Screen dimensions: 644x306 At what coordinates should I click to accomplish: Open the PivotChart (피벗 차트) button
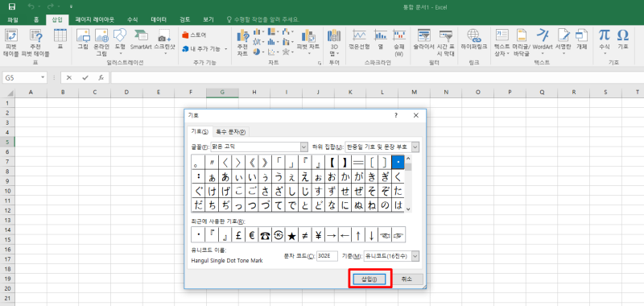tap(308, 41)
